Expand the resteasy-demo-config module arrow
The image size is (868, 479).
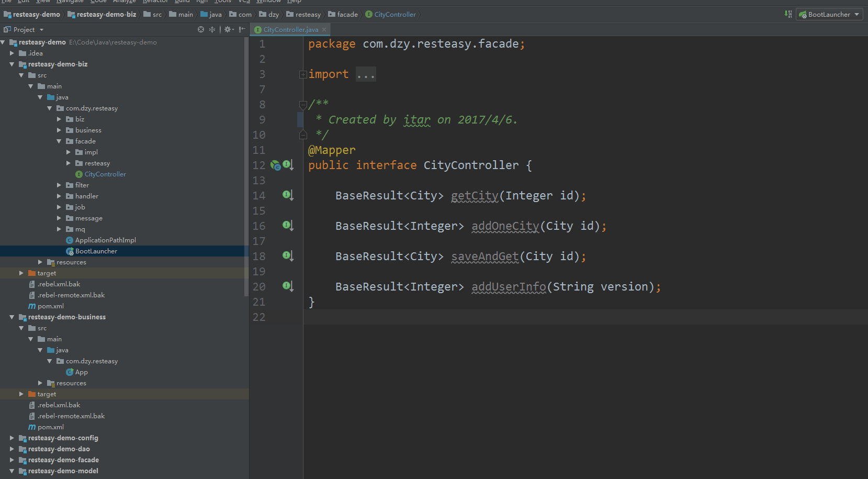[12, 438]
